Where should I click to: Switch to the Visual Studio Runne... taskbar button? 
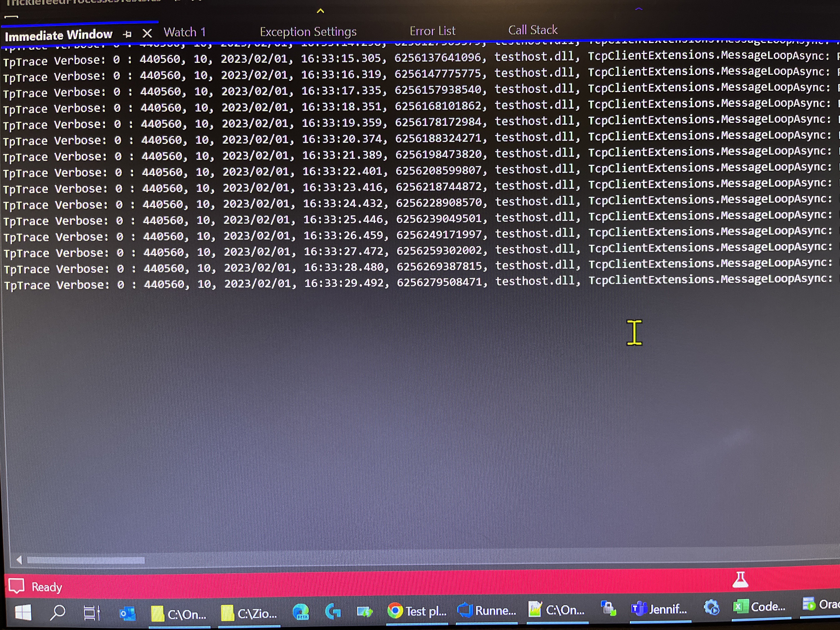(x=486, y=610)
